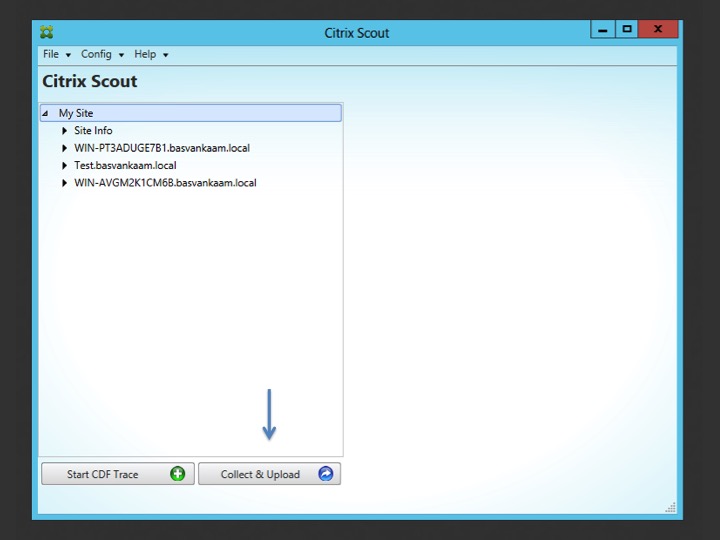Select WIN-PT3ADUGE7B1.basvankaam.local server
Image resolution: width=720 pixels, height=540 pixels.
pyautogui.click(x=162, y=148)
